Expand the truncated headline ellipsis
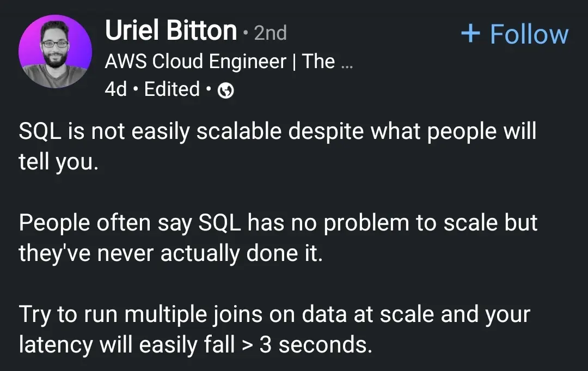This screenshot has height=371, width=588. 346,62
